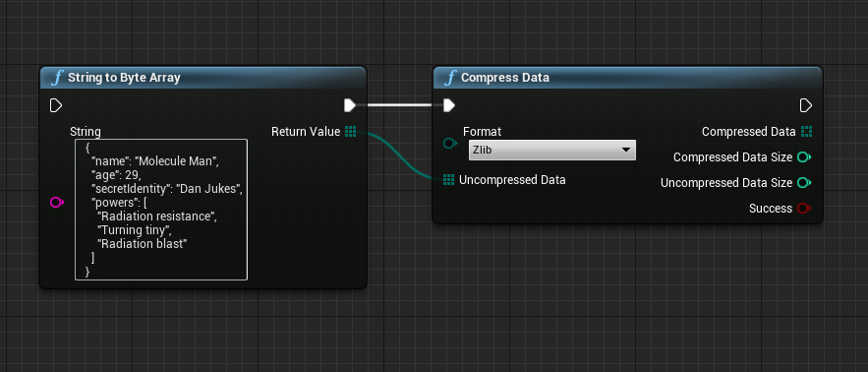Image resolution: width=868 pixels, height=372 pixels.
Task: Click function icon on Compress Data title
Action: coord(450,78)
